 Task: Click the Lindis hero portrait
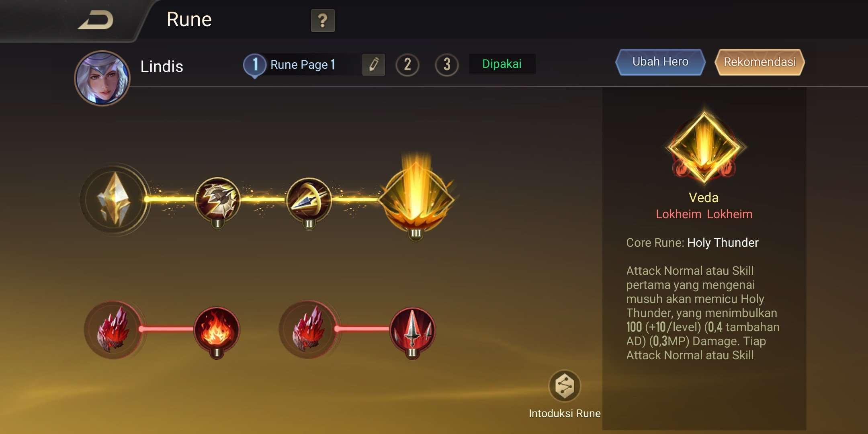(102, 78)
